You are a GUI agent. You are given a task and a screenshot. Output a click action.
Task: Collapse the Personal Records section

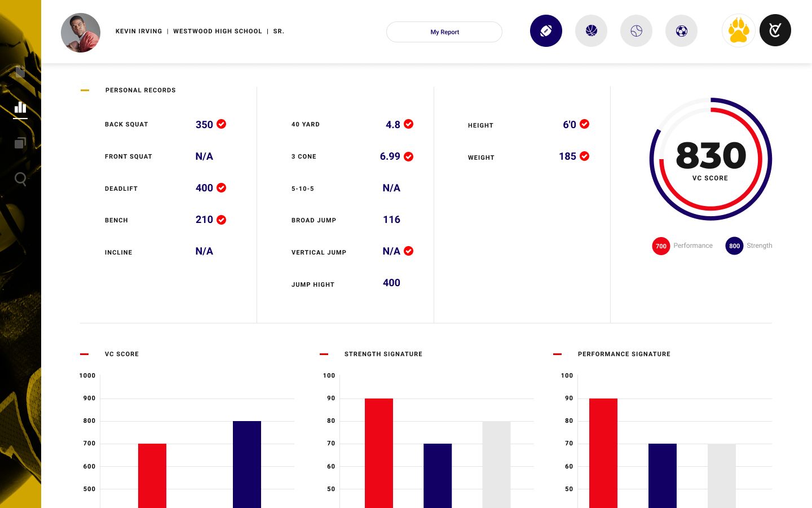(x=85, y=90)
